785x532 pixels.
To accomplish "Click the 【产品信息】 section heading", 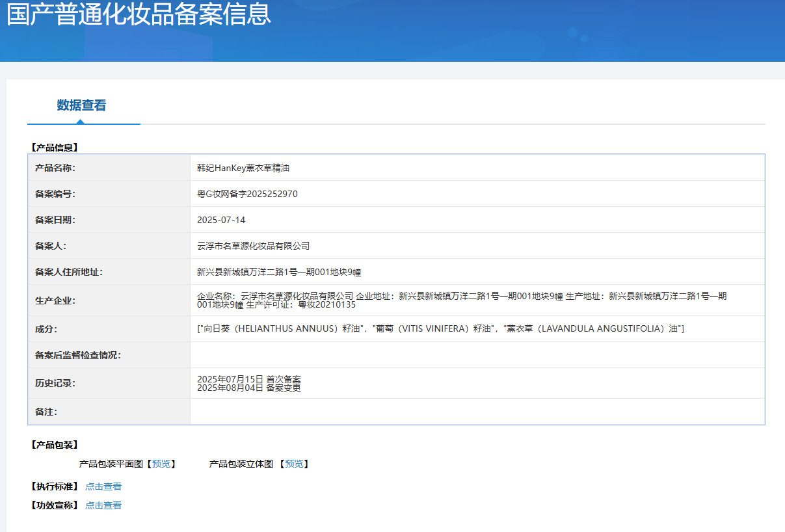I will pos(55,148).
